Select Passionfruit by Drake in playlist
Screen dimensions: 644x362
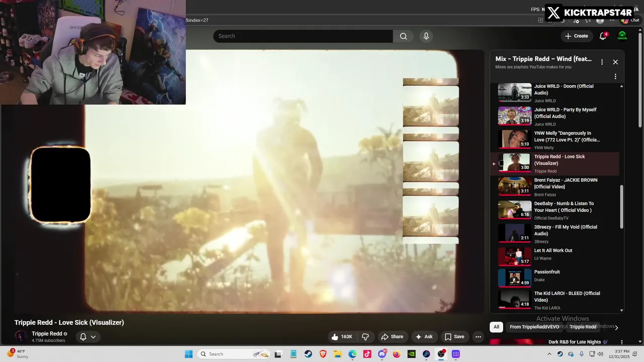pos(555,277)
